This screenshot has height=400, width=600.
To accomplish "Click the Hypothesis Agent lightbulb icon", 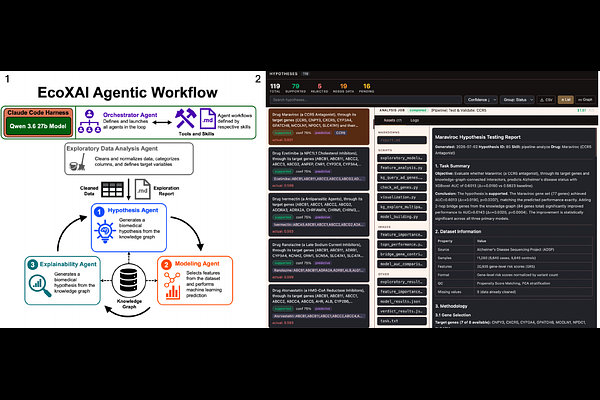I will 104,232.
